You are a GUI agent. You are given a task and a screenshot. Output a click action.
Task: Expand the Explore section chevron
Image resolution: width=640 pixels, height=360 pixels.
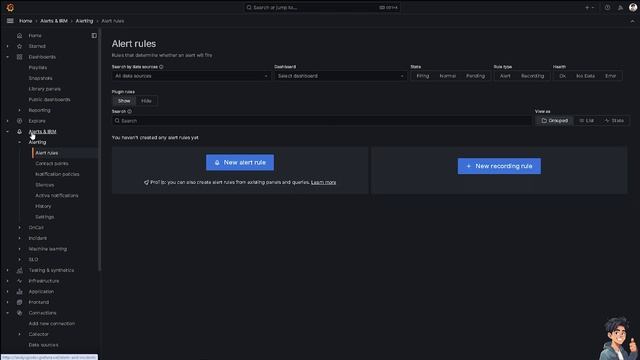tap(7, 121)
